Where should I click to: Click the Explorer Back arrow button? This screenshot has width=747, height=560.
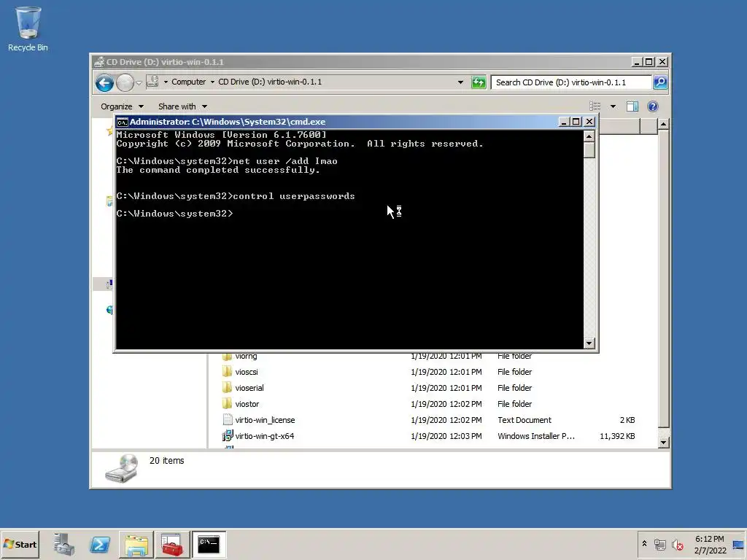click(104, 83)
